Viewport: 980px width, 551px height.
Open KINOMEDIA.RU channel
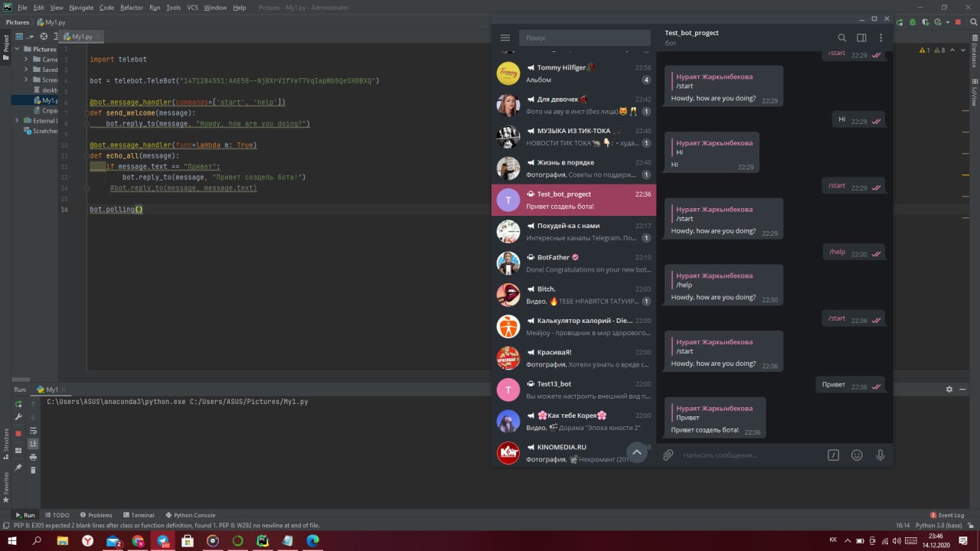click(x=573, y=452)
